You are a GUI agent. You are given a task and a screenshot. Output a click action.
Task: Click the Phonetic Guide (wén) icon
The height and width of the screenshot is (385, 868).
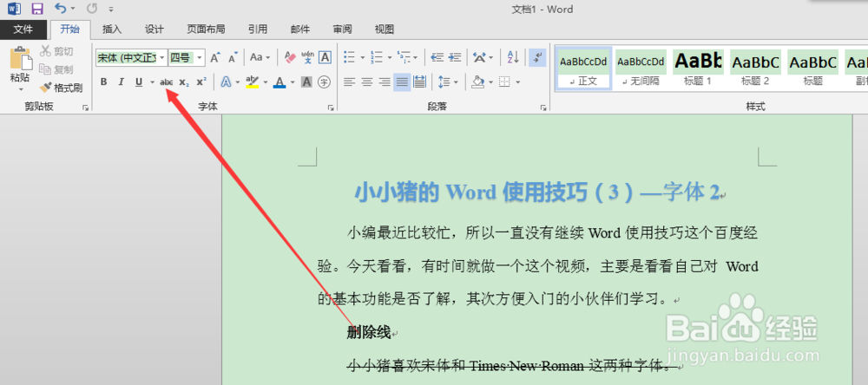pyautogui.click(x=308, y=57)
